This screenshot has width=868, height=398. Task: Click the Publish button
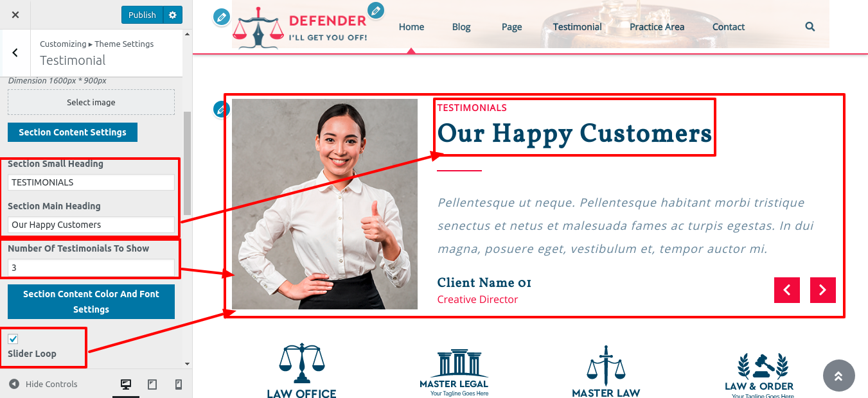tap(142, 15)
